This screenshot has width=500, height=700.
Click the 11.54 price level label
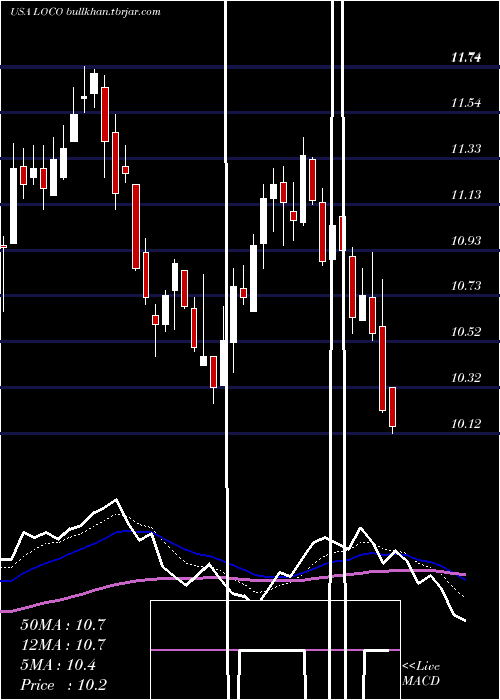pyautogui.click(x=466, y=103)
